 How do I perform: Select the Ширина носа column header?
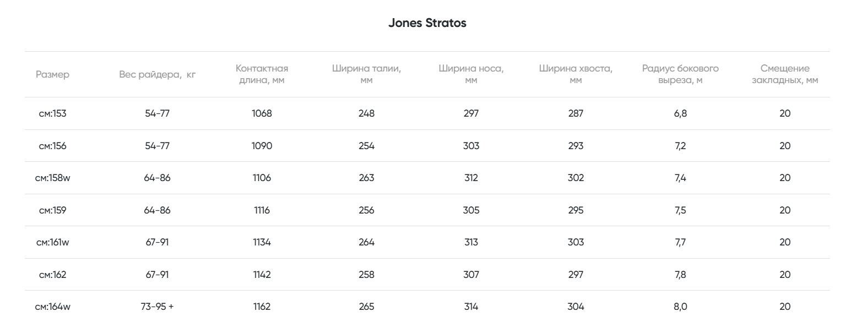pos(471,74)
